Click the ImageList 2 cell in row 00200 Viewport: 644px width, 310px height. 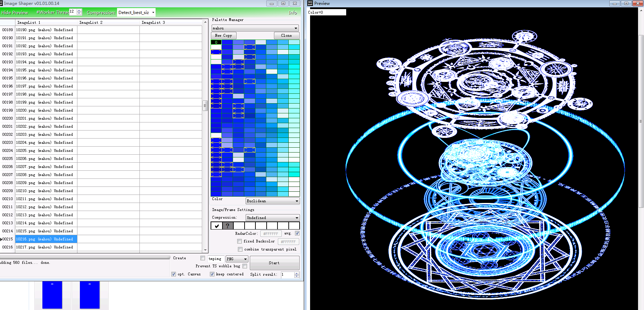(108, 119)
